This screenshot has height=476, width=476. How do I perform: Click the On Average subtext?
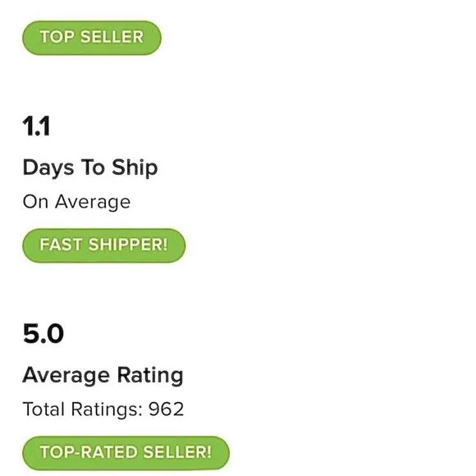click(x=76, y=202)
